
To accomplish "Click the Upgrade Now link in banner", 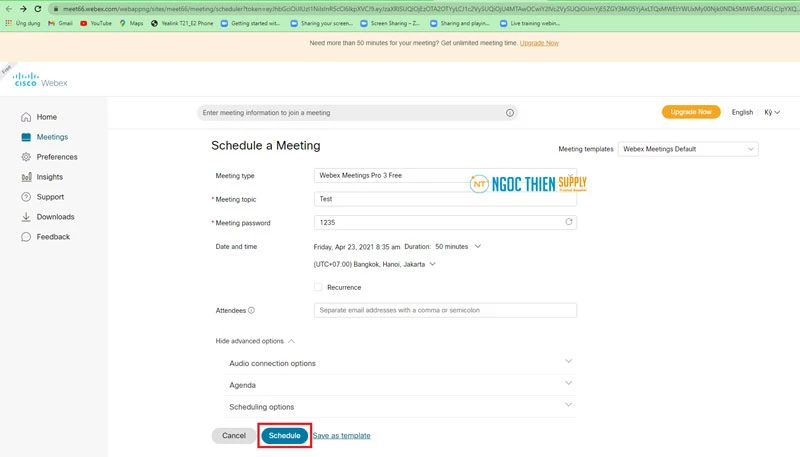I will pos(539,43).
